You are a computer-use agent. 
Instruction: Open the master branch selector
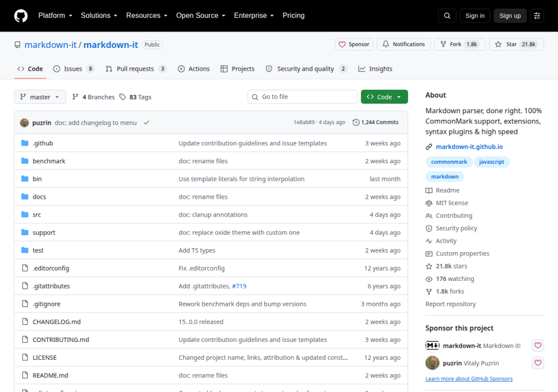(40, 97)
